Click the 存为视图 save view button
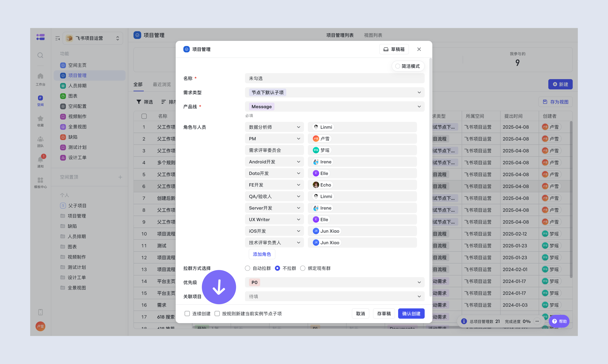608x364 pixels. (x=555, y=102)
